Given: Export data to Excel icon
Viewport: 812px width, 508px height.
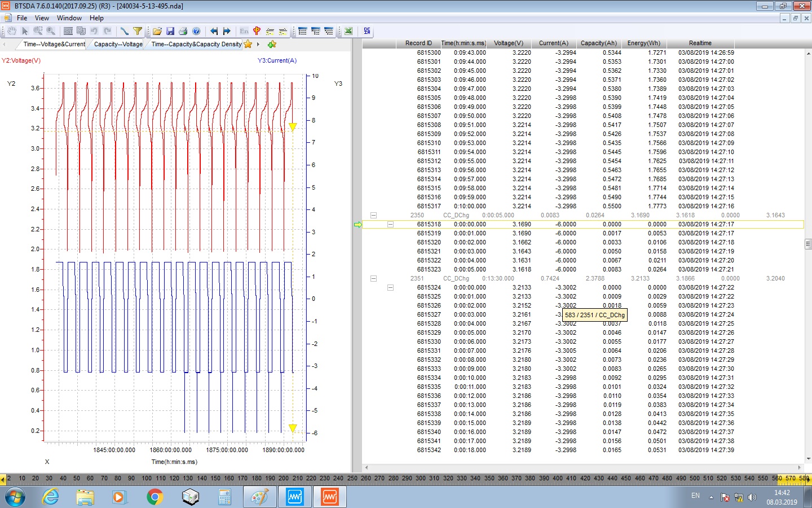Looking at the screenshot, I should tap(348, 31).
